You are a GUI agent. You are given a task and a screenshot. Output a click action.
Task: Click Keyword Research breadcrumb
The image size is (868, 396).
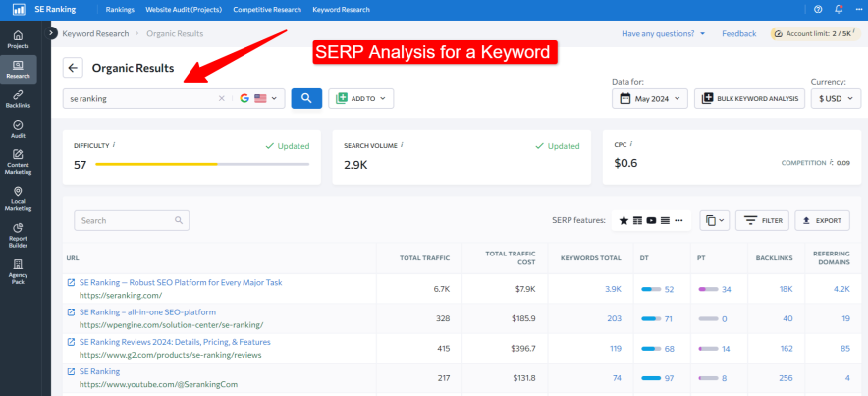pyautogui.click(x=96, y=33)
